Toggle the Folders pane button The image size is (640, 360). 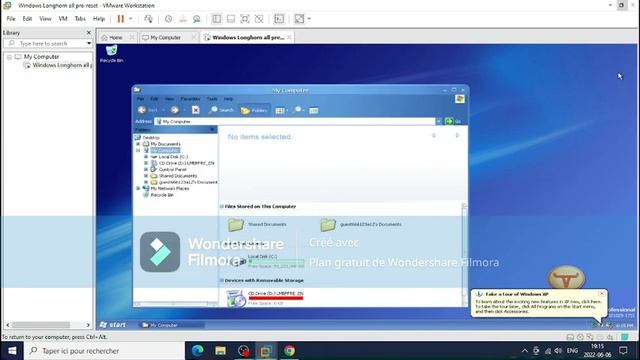coord(253,110)
